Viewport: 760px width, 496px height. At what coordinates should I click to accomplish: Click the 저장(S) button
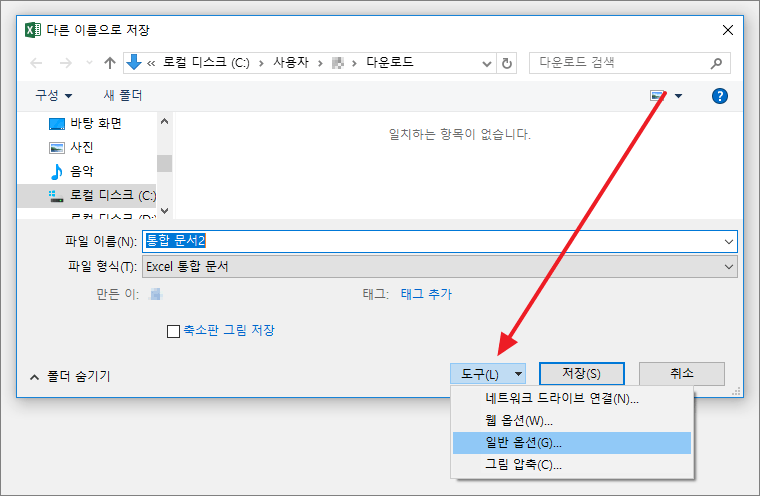click(582, 373)
